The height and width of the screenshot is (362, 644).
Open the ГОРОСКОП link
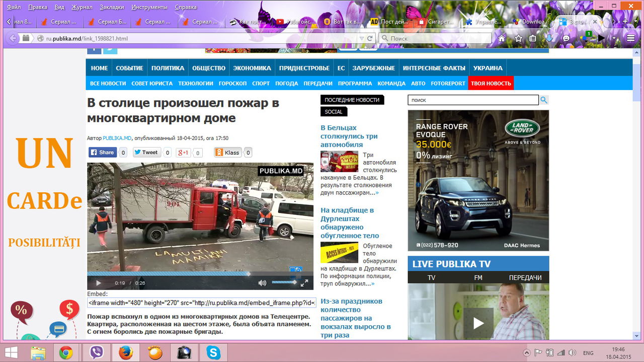[233, 84]
